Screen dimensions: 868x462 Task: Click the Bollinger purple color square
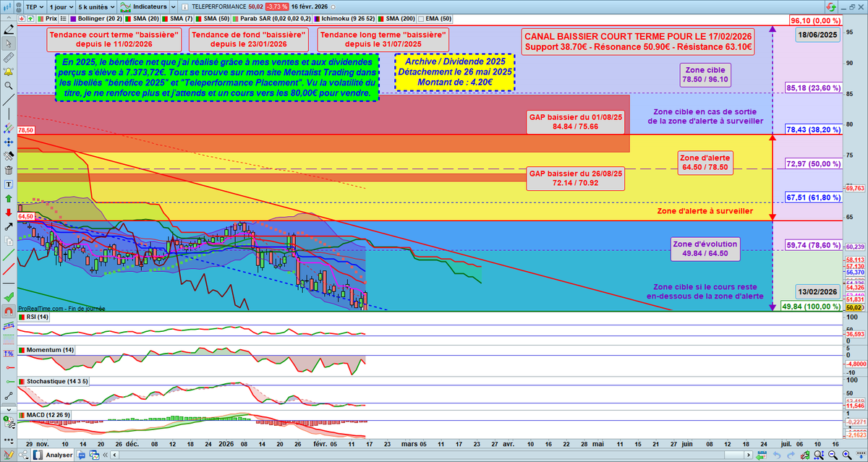coord(73,18)
